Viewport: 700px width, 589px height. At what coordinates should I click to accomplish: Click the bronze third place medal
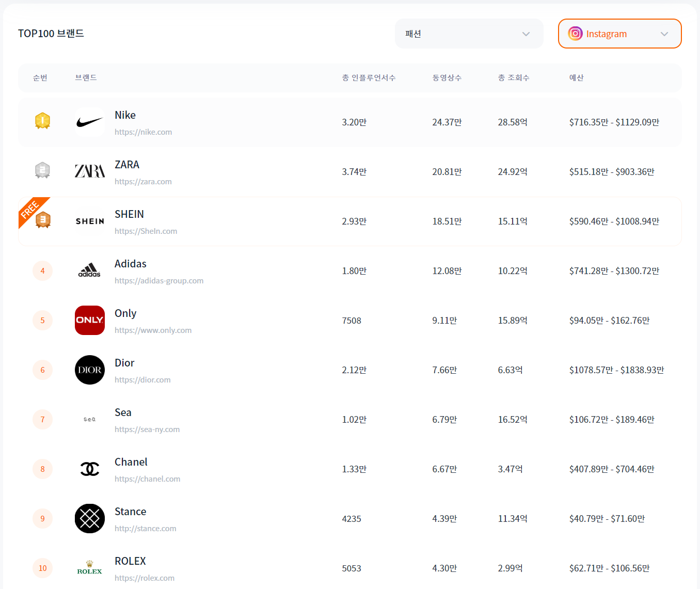coord(43,220)
